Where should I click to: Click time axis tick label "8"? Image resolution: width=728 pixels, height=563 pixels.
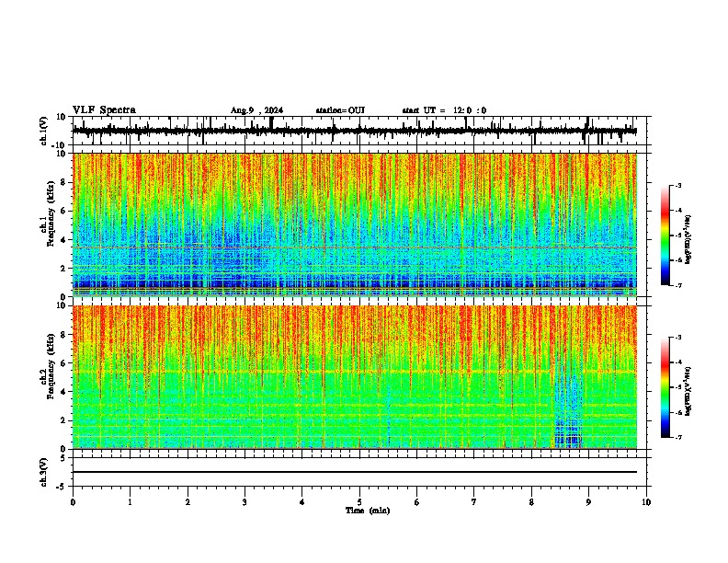click(531, 502)
